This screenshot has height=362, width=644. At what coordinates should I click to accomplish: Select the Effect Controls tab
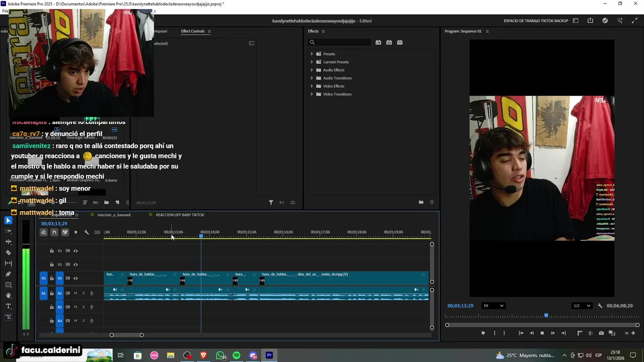click(x=193, y=31)
